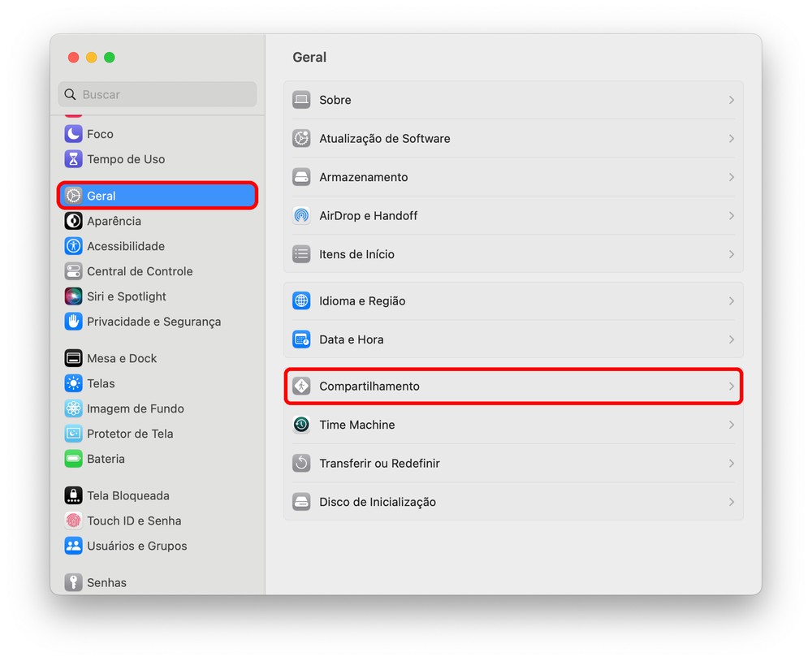
Task: Select Mesa e Dock in sidebar
Action: pyautogui.click(x=122, y=358)
